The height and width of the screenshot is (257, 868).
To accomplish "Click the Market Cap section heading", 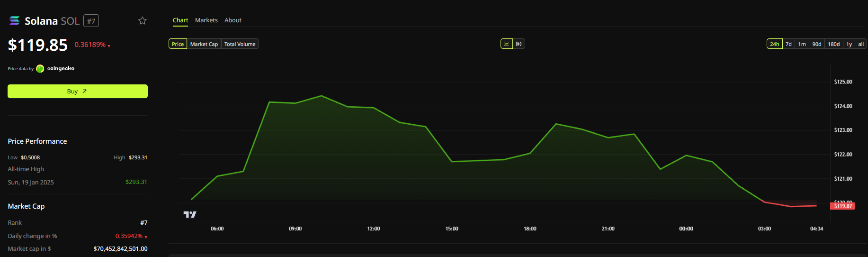I will click(26, 206).
